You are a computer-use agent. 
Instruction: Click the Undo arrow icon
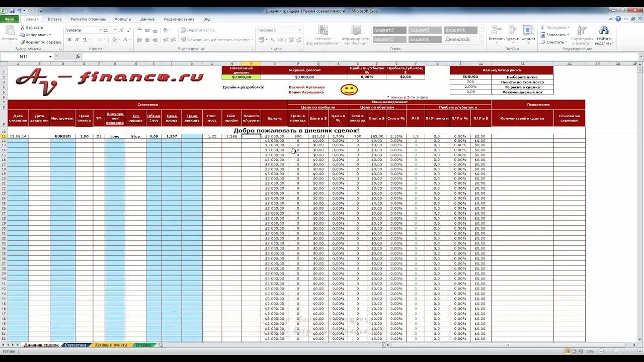(19, 11)
